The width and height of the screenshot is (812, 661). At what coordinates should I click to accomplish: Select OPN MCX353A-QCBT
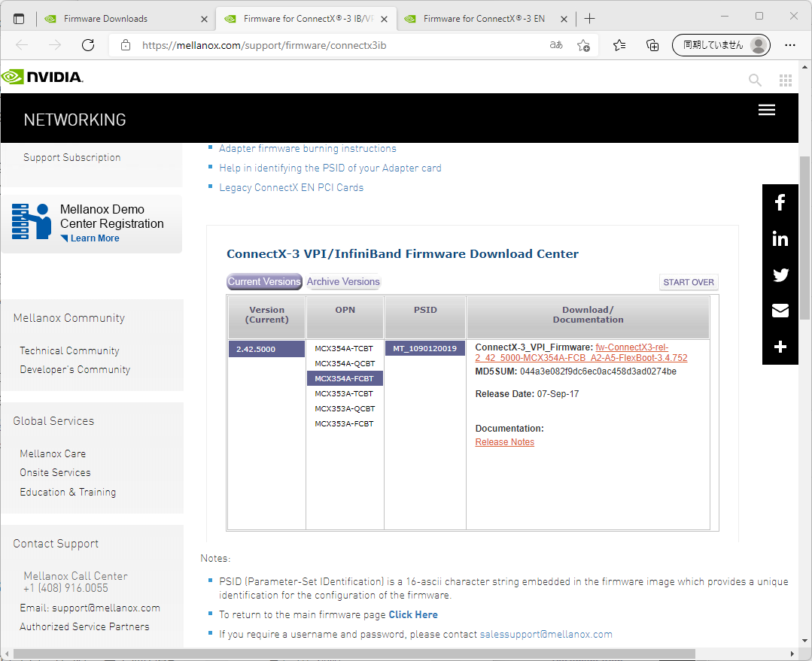pyautogui.click(x=345, y=408)
